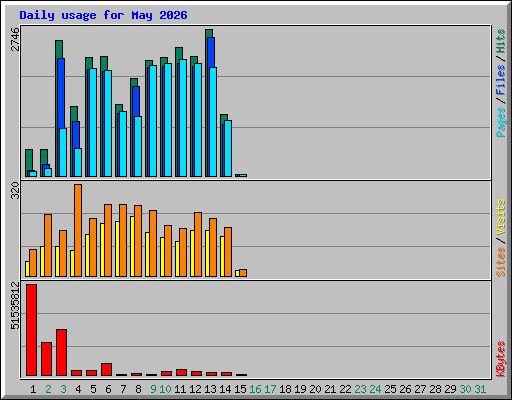Click day 4 on the x-axis

pyautogui.click(x=78, y=389)
